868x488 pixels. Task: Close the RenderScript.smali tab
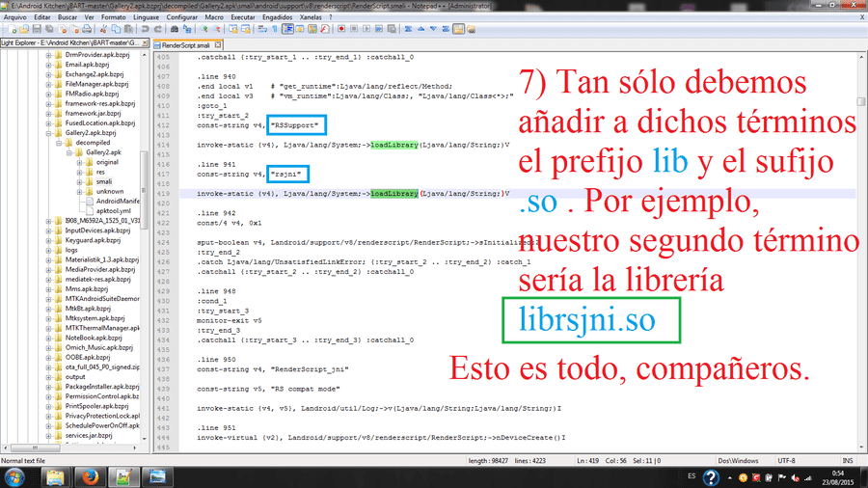coord(218,44)
